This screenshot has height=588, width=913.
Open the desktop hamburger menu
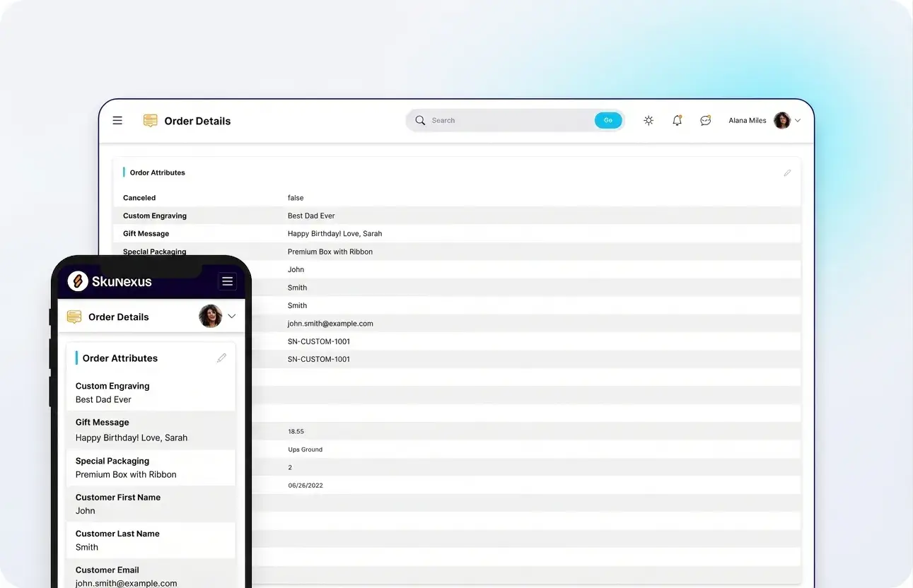click(117, 121)
